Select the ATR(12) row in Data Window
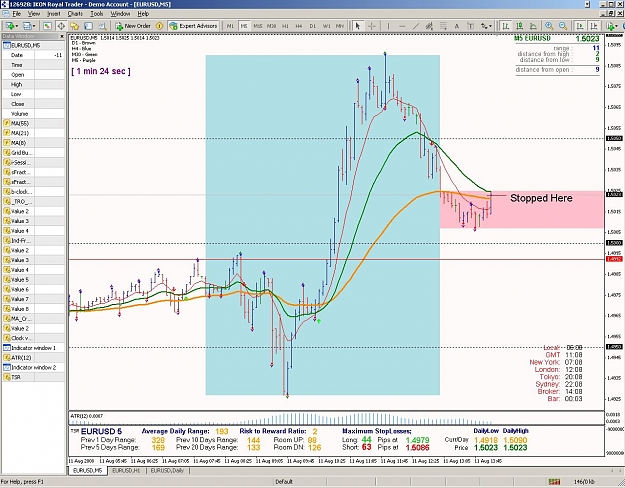Image resolution: width=625 pixels, height=488 pixels. pyautogui.click(x=33, y=358)
